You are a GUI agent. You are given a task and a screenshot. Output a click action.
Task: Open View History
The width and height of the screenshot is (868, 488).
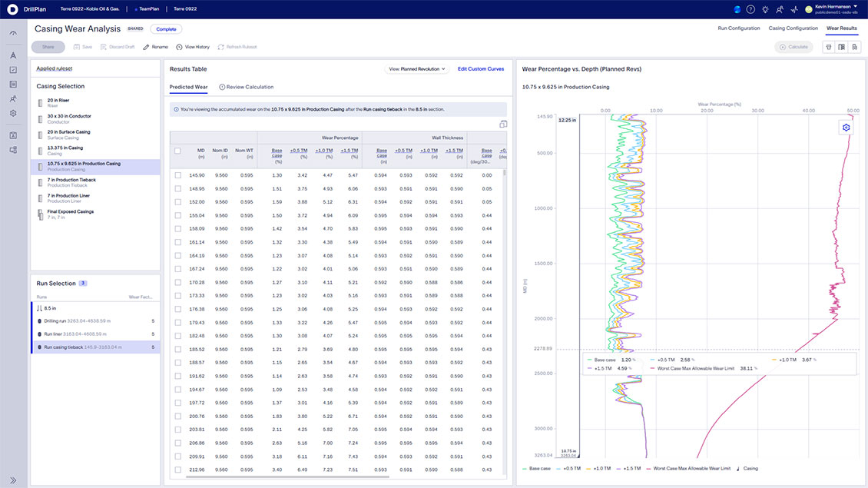193,47
